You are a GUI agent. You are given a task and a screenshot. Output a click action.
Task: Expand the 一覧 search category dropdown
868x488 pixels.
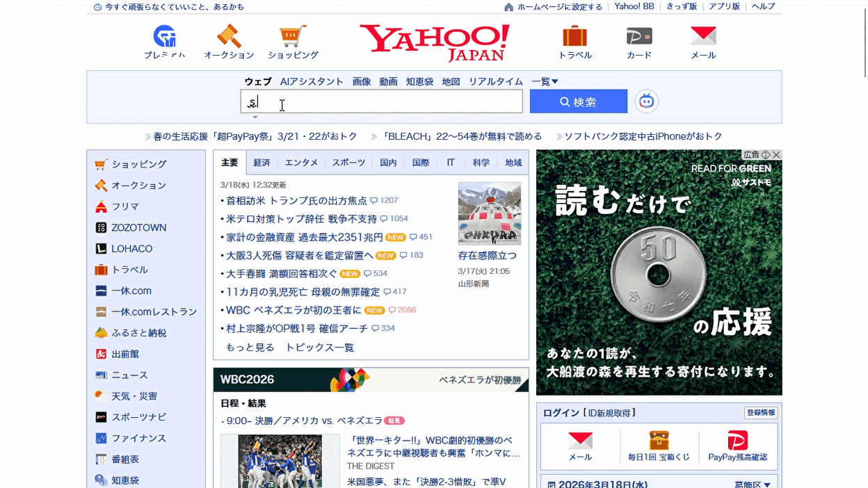tap(545, 81)
